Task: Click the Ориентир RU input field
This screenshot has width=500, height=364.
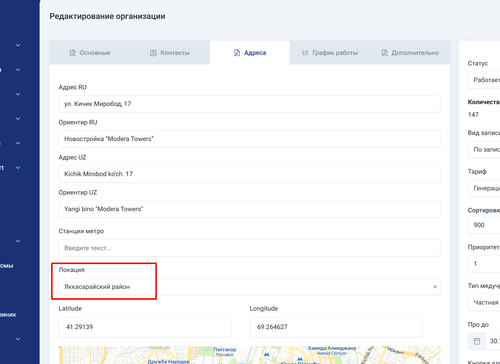Action: coord(249,139)
